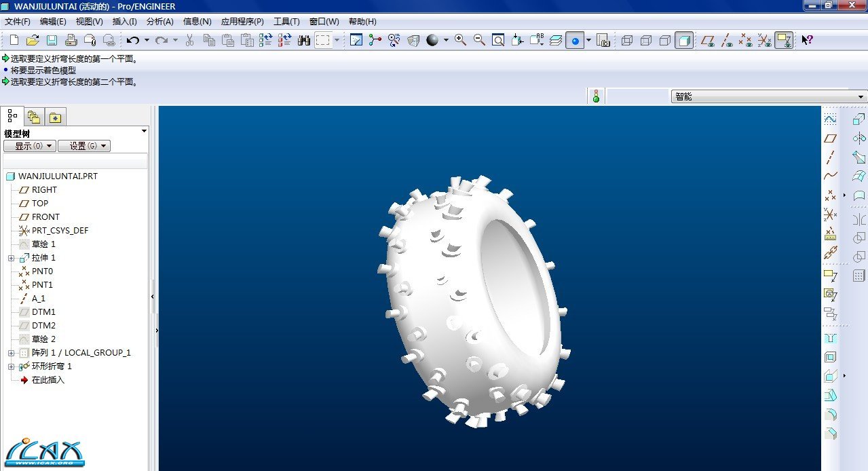Toggle datum planes display on/off
This screenshot has width=868, height=471.
tap(708, 40)
